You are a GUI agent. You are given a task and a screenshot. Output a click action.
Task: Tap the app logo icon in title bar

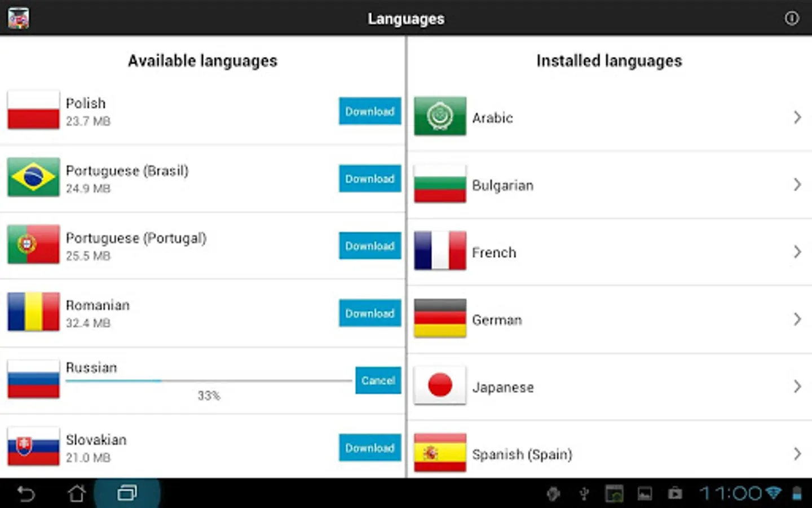coord(19,18)
